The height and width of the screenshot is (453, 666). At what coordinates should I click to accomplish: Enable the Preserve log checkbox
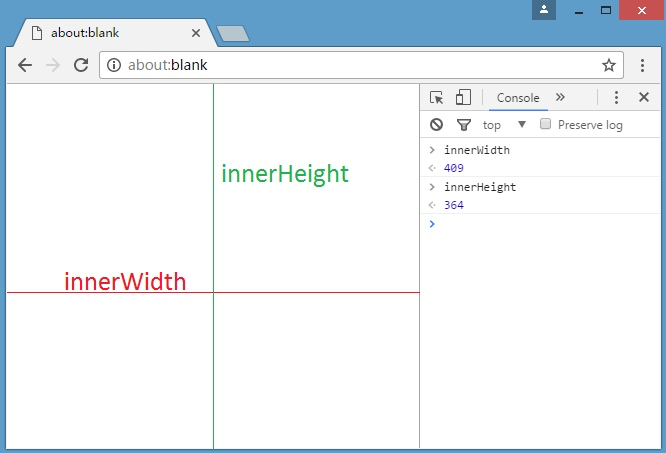pos(546,125)
